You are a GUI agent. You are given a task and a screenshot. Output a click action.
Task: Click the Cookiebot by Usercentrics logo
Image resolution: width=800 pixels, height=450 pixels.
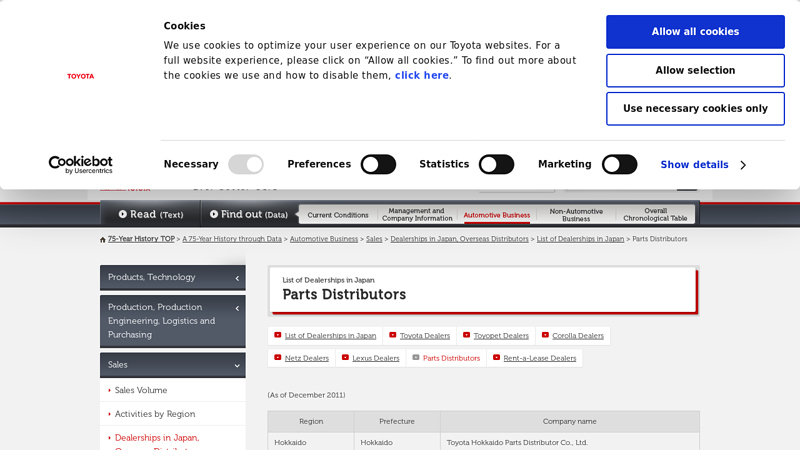[80, 165]
